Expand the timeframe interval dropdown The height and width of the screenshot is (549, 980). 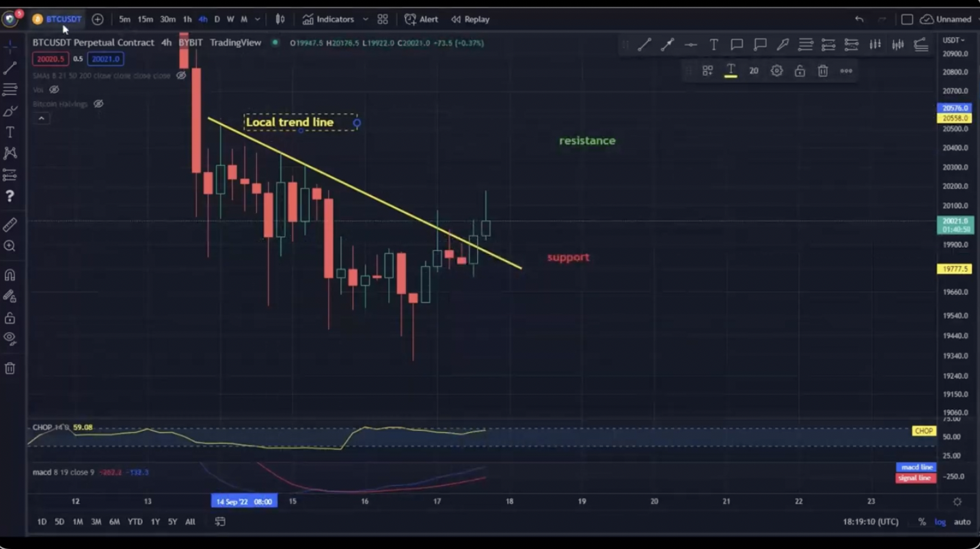[258, 19]
